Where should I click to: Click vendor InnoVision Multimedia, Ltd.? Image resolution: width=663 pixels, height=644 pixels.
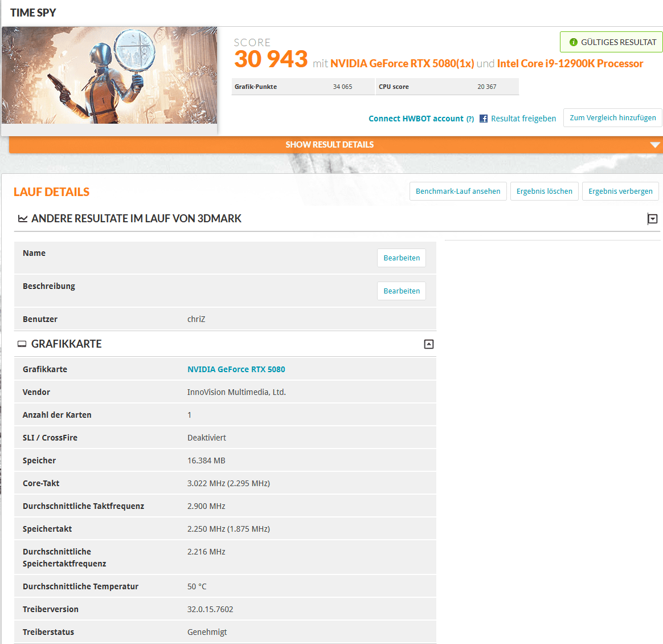(x=236, y=392)
